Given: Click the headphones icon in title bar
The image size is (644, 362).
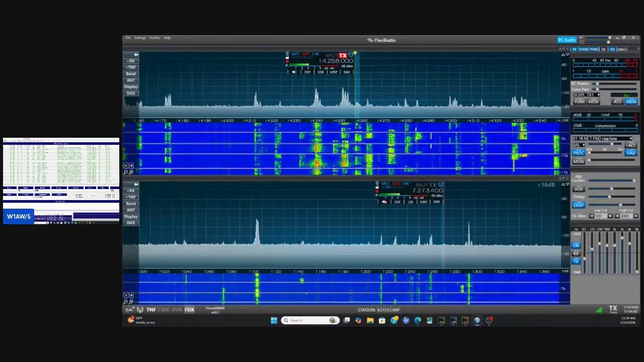Looking at the screenshot, I should (582, 42).
